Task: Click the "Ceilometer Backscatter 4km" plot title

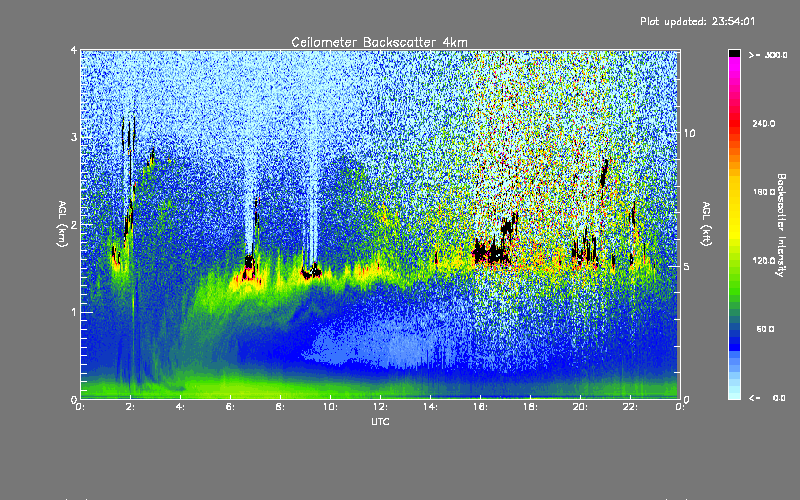Action: click(x=379, y=42)
